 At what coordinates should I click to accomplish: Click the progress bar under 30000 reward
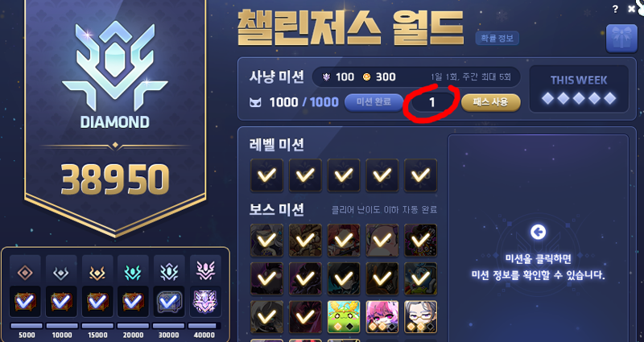[x=169, y=326]
